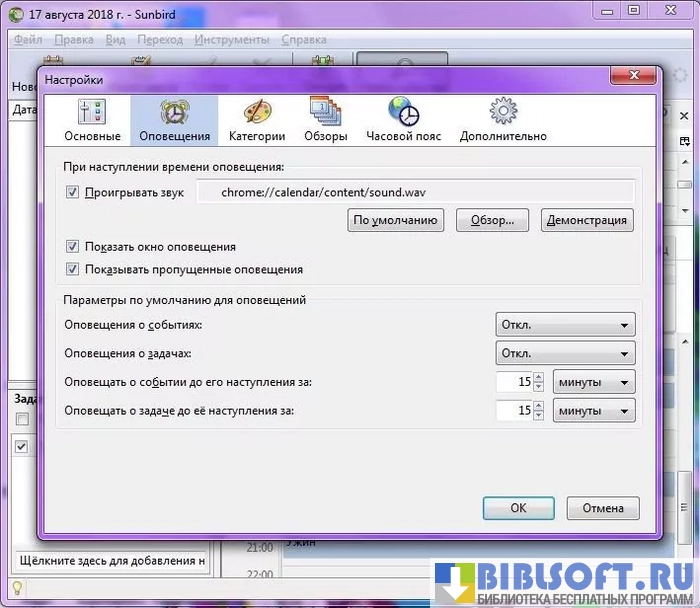Click the Обзор... browse button
700x608 pixels.
click(x=492, y=220)
